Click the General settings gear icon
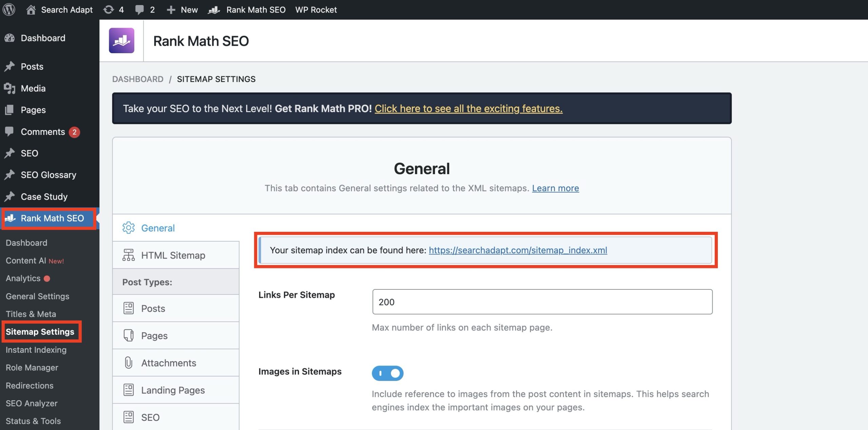Screen dimensions: 868x430 (x=129, y=227)
